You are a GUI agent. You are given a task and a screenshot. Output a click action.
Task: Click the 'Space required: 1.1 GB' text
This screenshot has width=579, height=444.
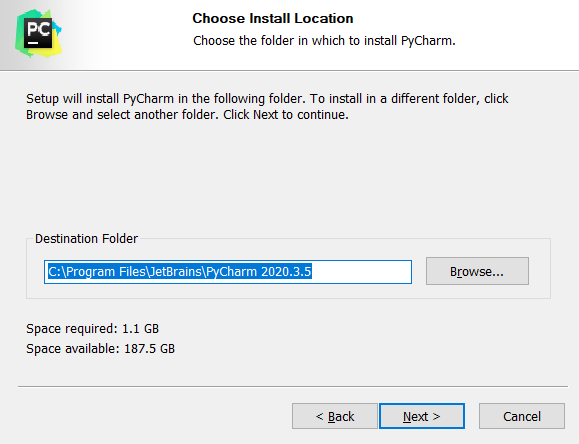point(92,329)
